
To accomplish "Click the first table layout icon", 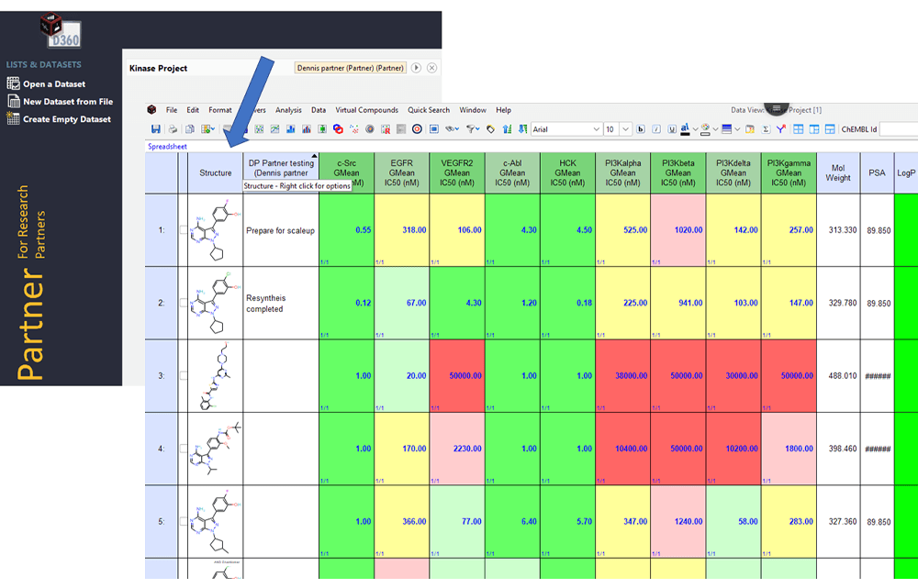I will [x=798, y=129].
